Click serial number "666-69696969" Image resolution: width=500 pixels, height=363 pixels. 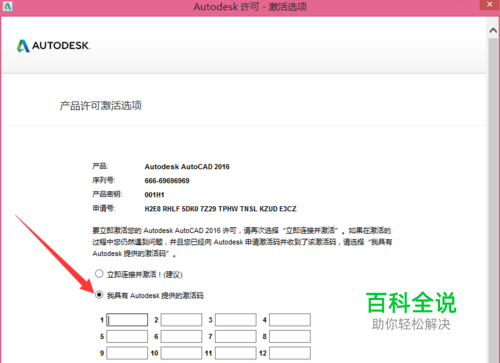tap(167, 181)
